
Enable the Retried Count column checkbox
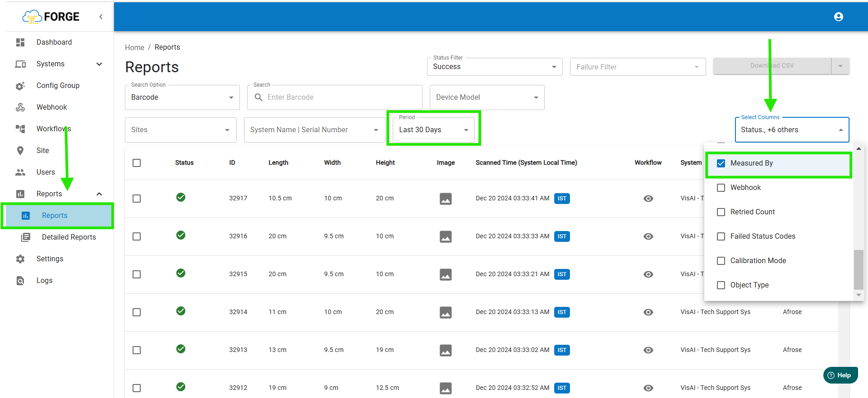click(x=721, y=212)
